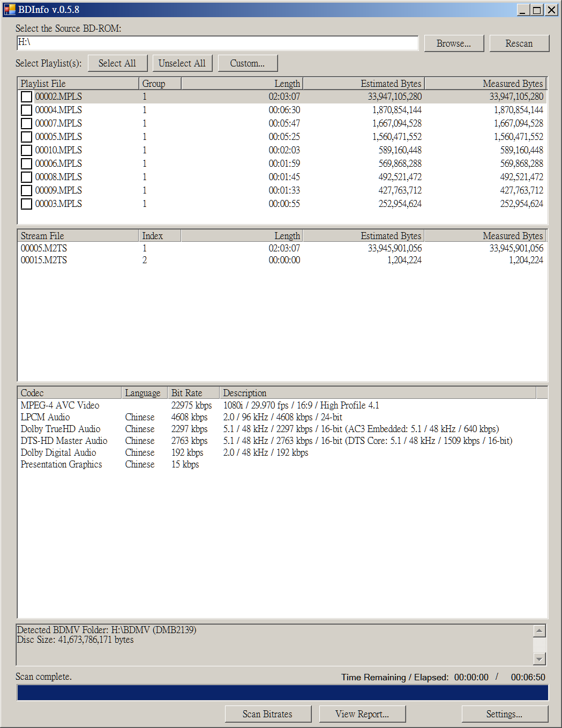The height and width of the screenshot is (728, 562).
Task: Click the Rescan button
Action: coord(519,43)
